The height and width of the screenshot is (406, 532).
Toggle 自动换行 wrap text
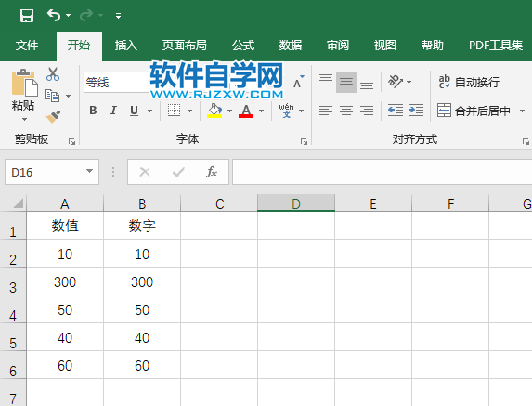tap(469, 82)
